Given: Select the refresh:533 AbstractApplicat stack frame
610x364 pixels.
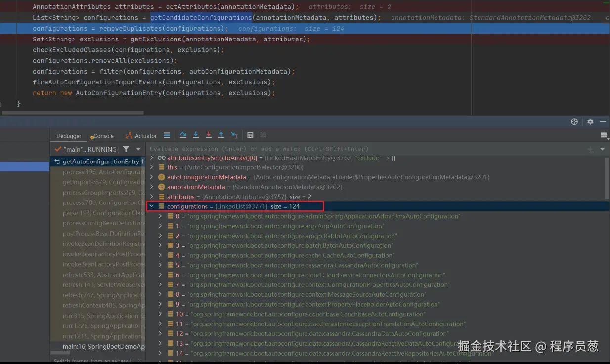Looking at the screenshot, I should click(97, 275).
